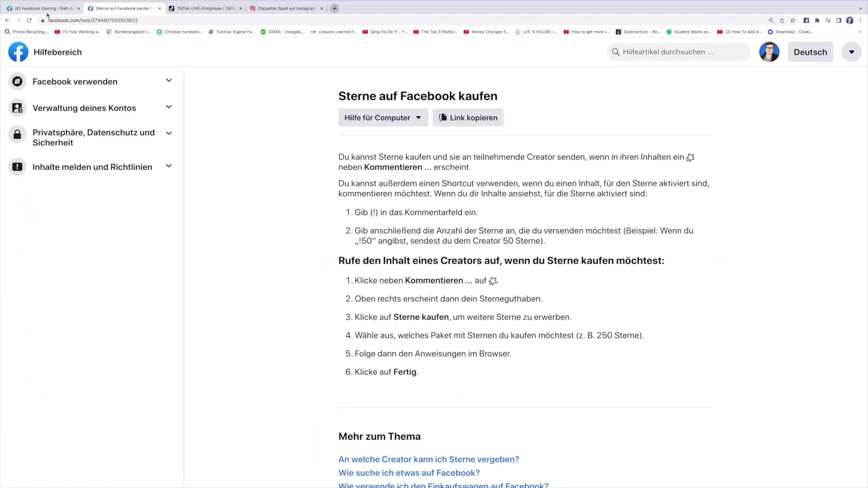868x488 pixels.
Task: Open the Chrome three-dot menu
Action: pos(860,20)
